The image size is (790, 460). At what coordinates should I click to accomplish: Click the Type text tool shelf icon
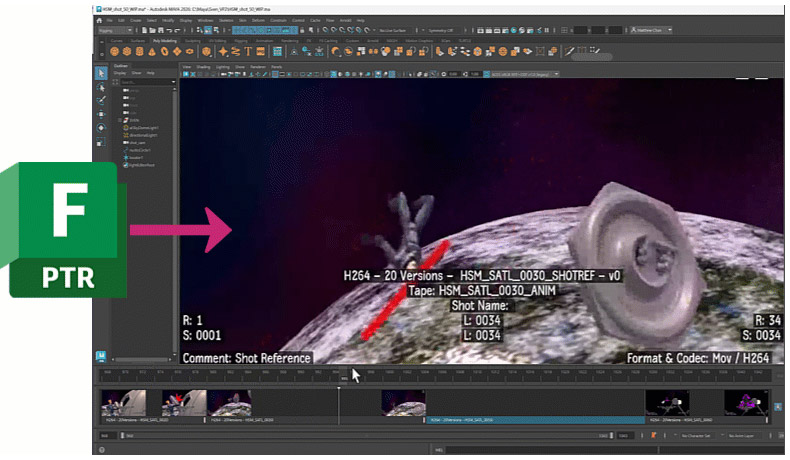click(247, 51)
